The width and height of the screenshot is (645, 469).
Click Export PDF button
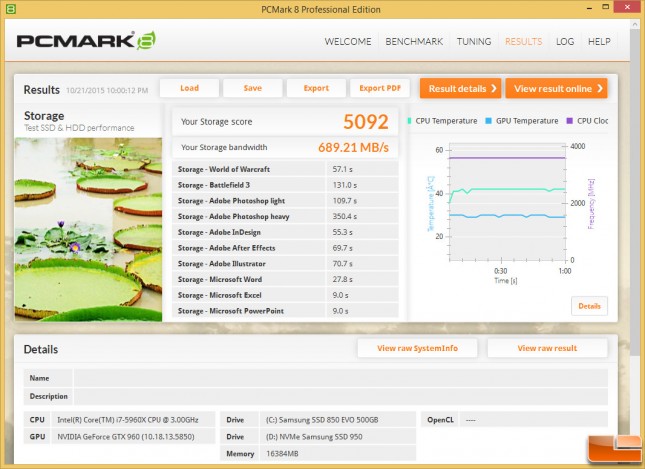click(x=380, y=88)
